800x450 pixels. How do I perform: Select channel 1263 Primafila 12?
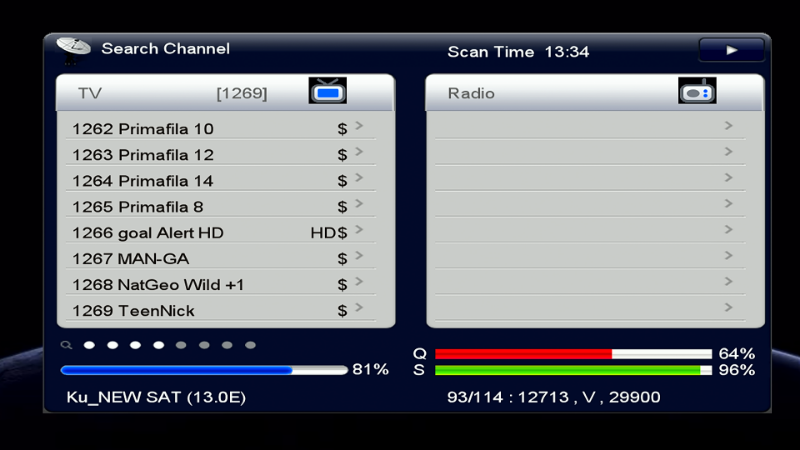point(221,152)
